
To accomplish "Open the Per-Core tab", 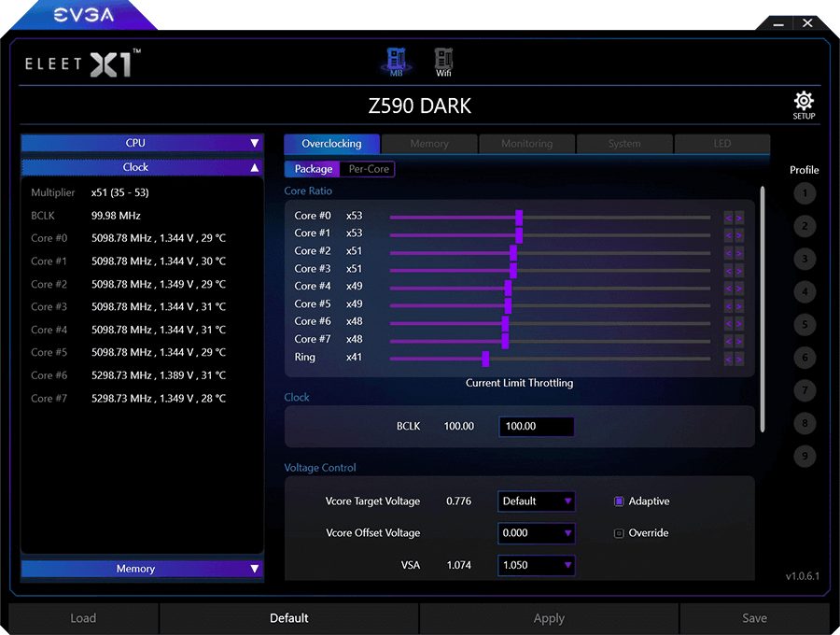I will pyautogui.click(x=368, y=169).
